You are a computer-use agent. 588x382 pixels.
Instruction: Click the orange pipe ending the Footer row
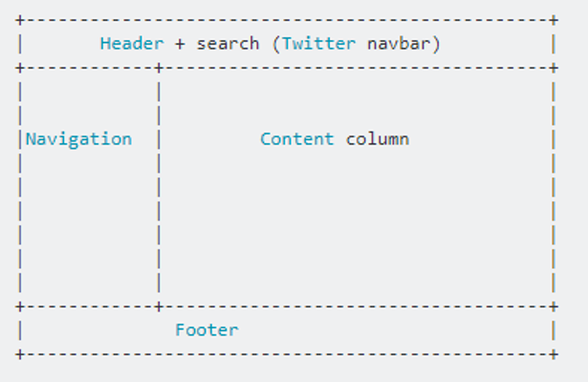click(554, 330)
